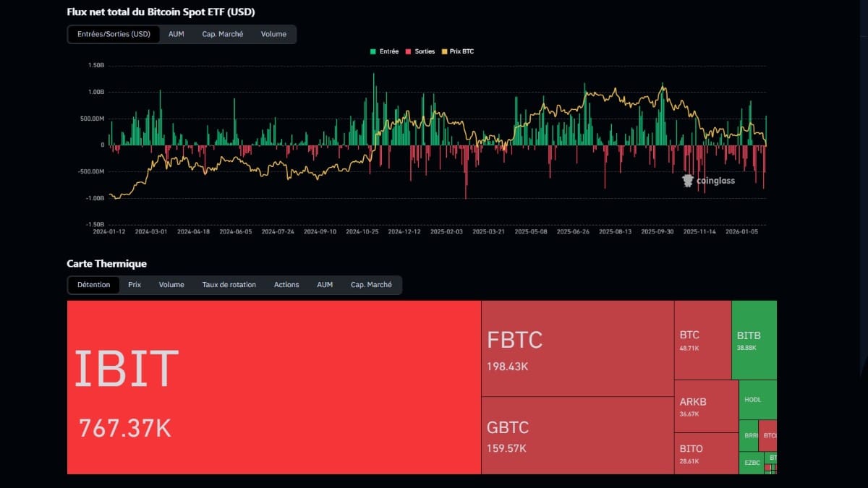Screen dimensions: 868x488
Task: Select the Détention tab under Carte Thermique
Action: point(93,285)
